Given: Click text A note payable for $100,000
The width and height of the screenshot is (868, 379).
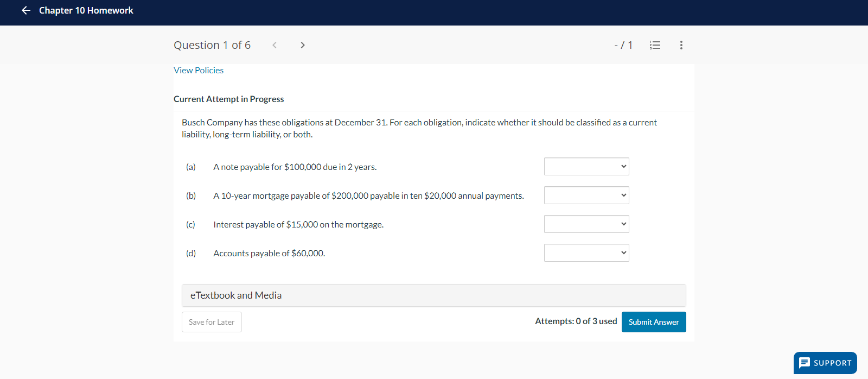Looking at the screenshot, I should pos(295,167).
